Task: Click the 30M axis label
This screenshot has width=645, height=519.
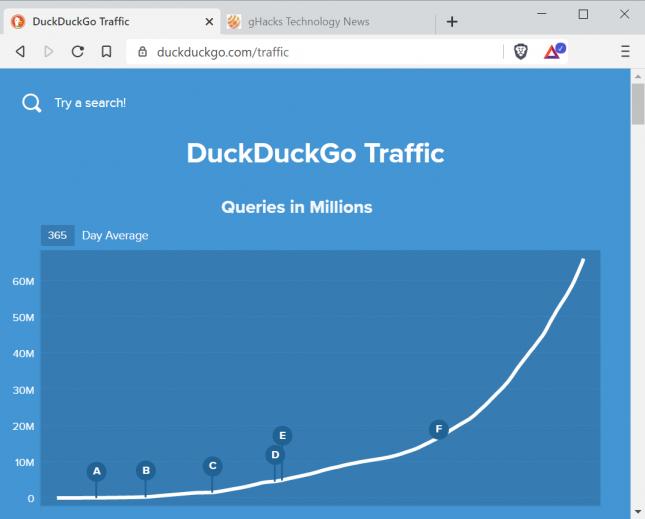Action: (23, 390)
